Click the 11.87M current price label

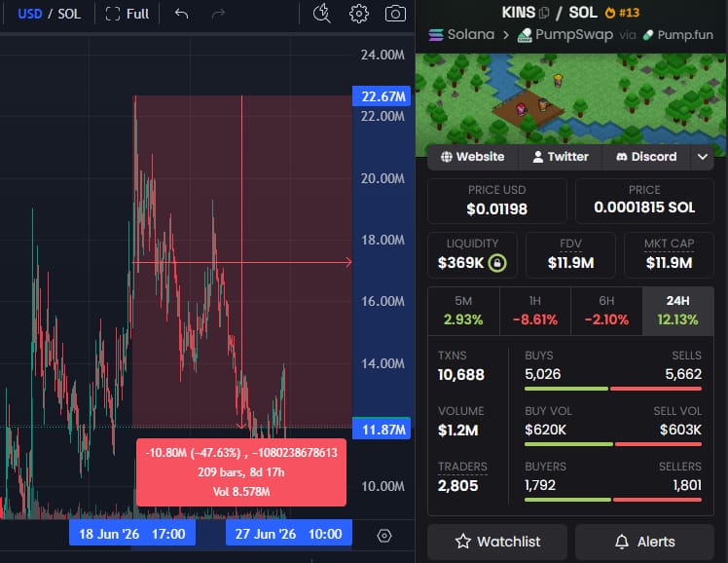click(382, 429)
